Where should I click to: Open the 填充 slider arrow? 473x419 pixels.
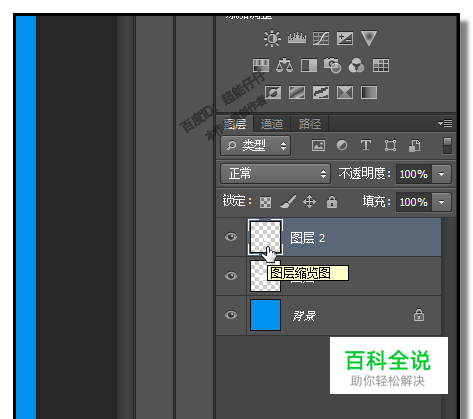[x=441, y=202]
